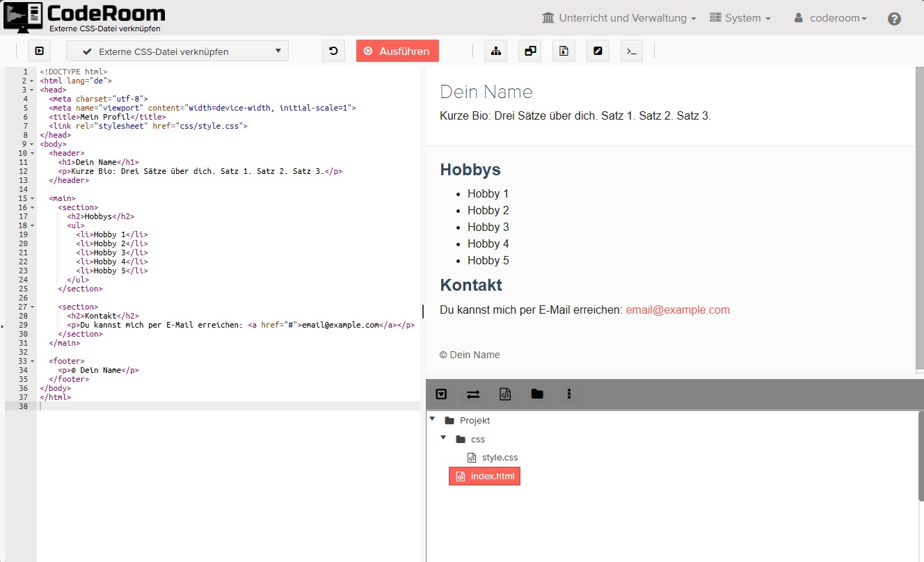Open the help question mark icon
Screen dimensions: 924x562
pos(894,19)
